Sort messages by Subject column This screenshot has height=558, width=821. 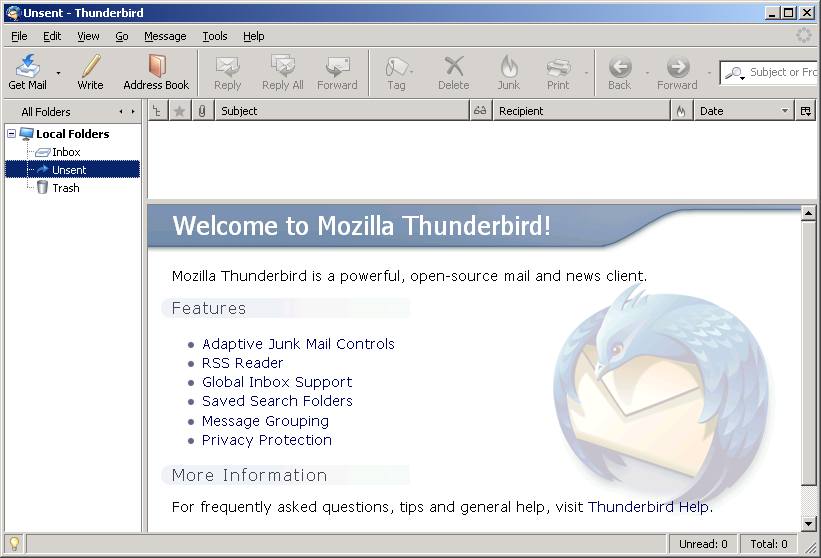coord(342,111)
